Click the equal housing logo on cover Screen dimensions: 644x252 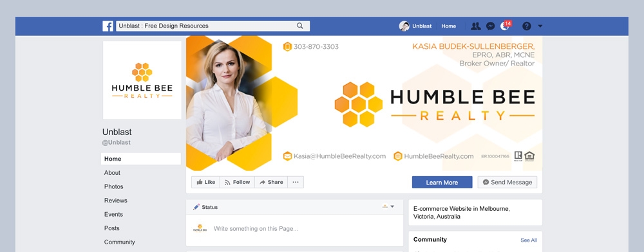(x=529, y=156)
